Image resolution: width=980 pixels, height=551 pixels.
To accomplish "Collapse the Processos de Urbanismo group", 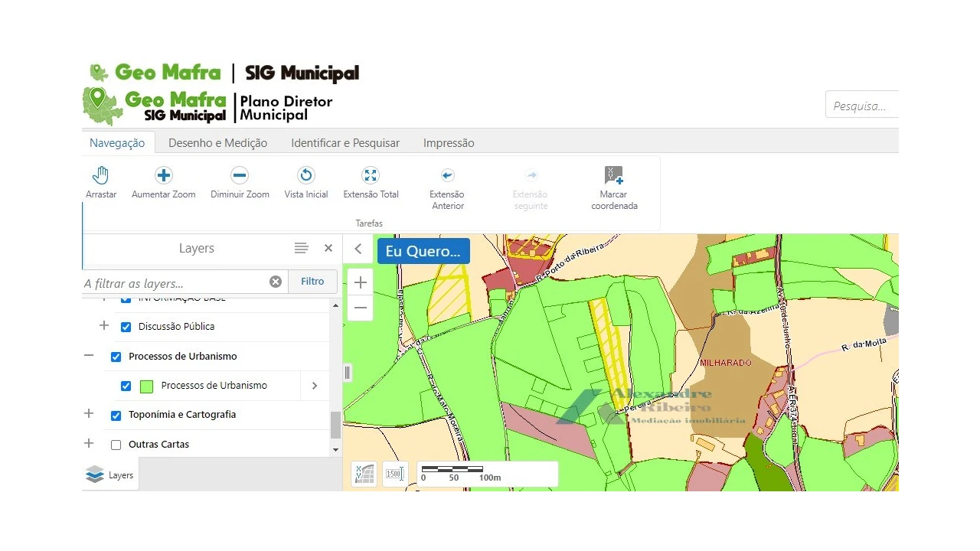I will pos(89,356).
